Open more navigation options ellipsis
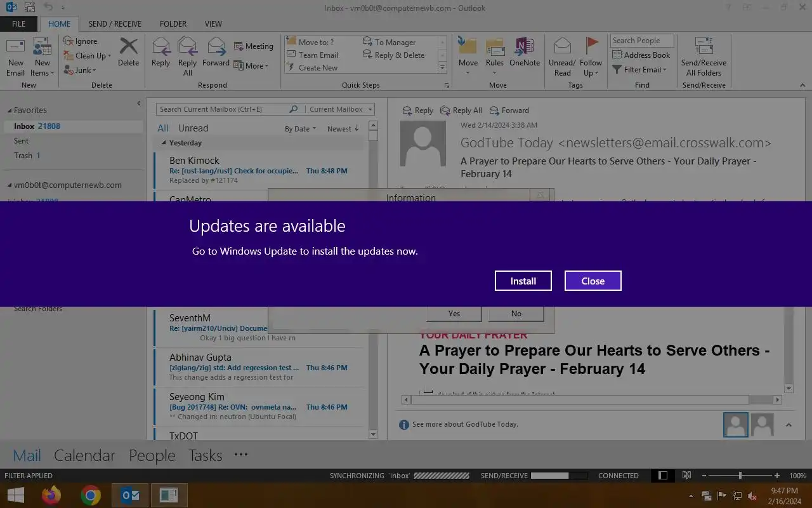Viewport: 812px width, 508px height. [x=241, y=455]
